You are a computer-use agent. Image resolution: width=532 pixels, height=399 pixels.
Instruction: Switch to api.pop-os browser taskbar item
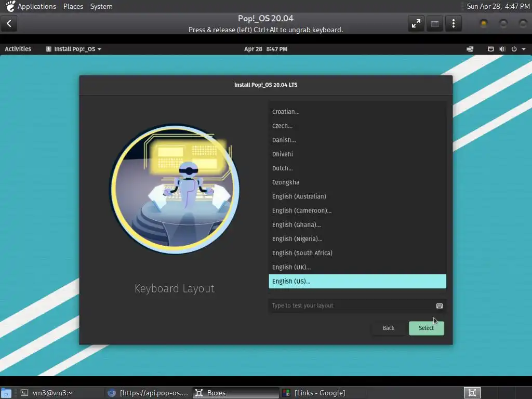coord(148,393)
